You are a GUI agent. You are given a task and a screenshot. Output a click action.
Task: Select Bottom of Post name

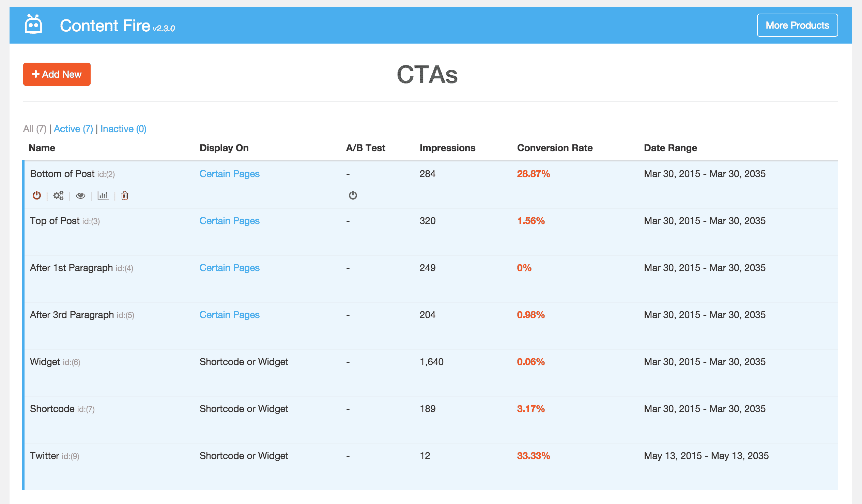(x=62, y=174)
